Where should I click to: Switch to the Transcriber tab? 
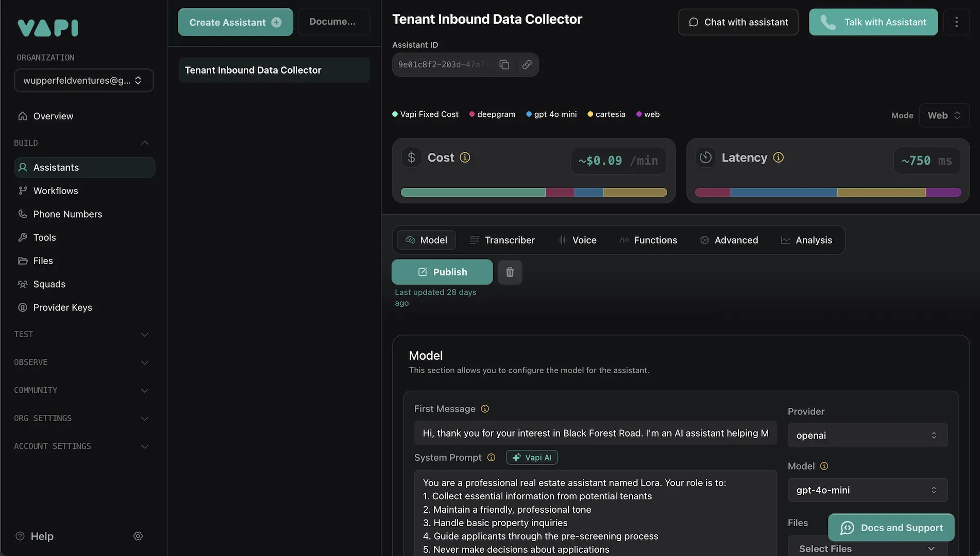502,240
